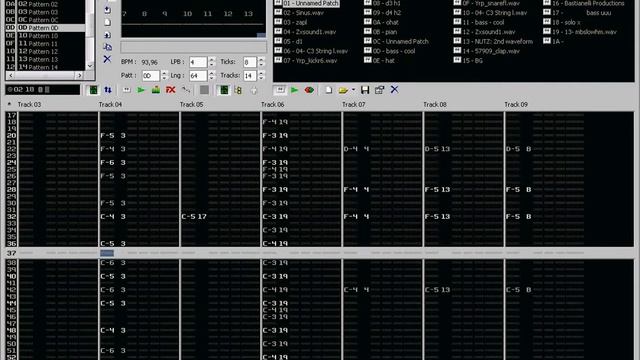Play sample with green arrow in instrument toolbar
The image size is (640, 360).
(x=294, y=89)
